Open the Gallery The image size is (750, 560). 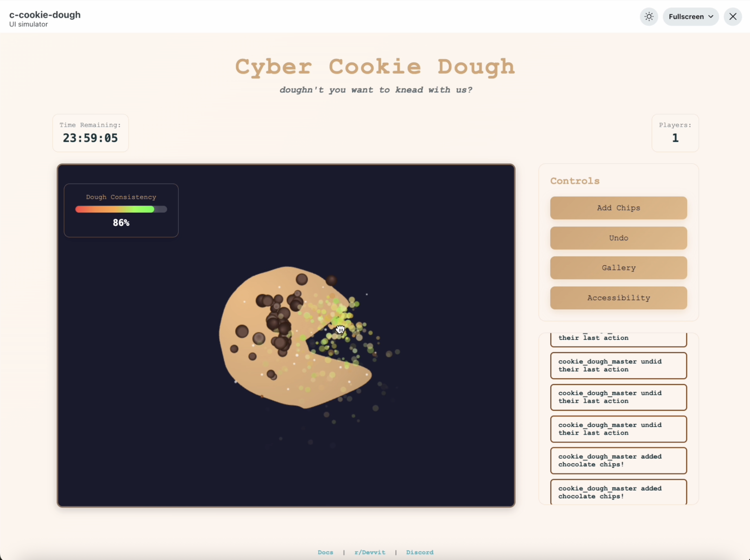pyautogui.click(x=618, y=268)
